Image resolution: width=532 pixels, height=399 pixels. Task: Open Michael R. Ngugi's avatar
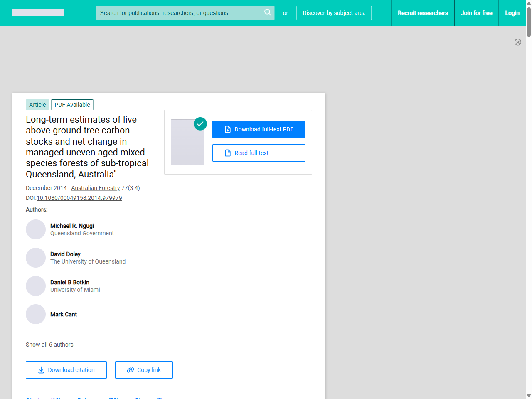click(36, 229)
